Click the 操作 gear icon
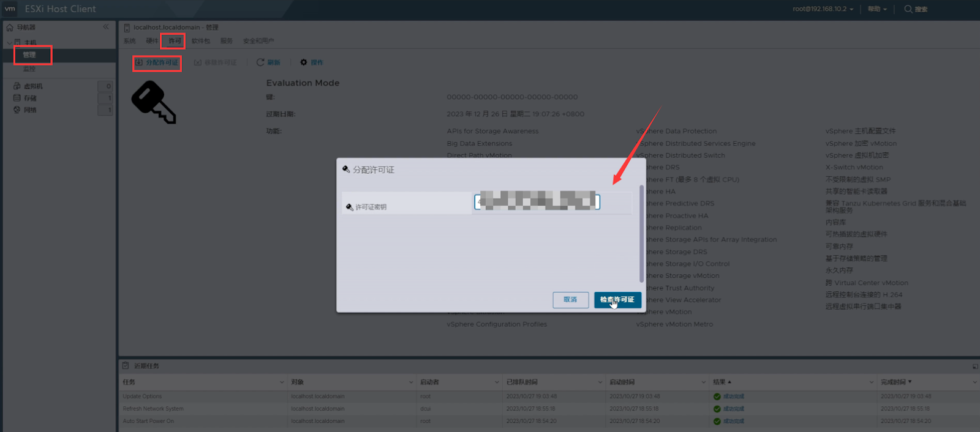The image size is (980, 432). (304, 62)
